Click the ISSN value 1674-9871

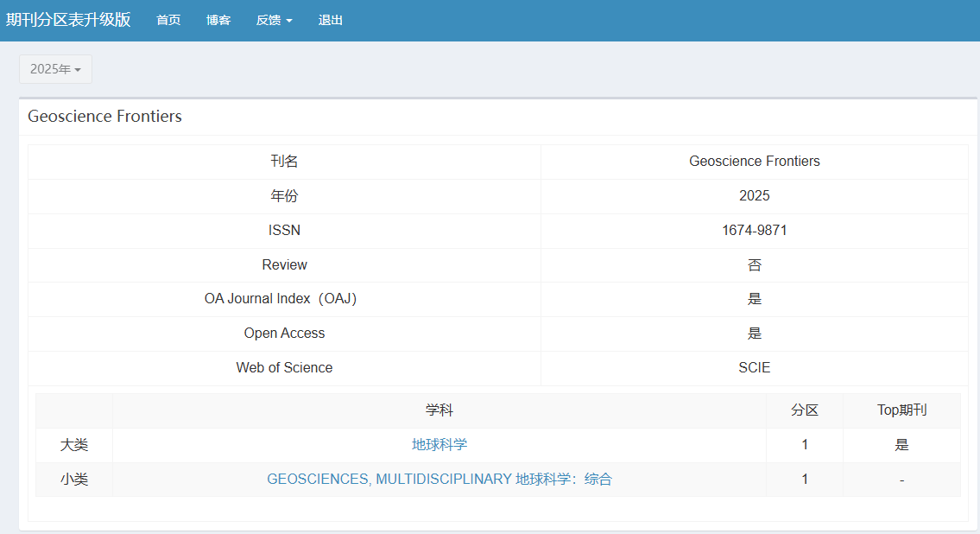755,231
